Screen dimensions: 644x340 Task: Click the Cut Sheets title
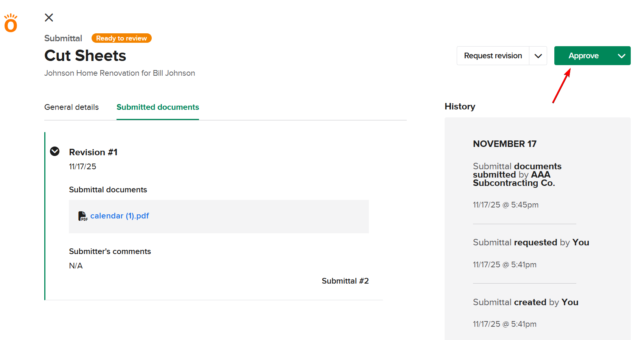[x=85, y=56]
